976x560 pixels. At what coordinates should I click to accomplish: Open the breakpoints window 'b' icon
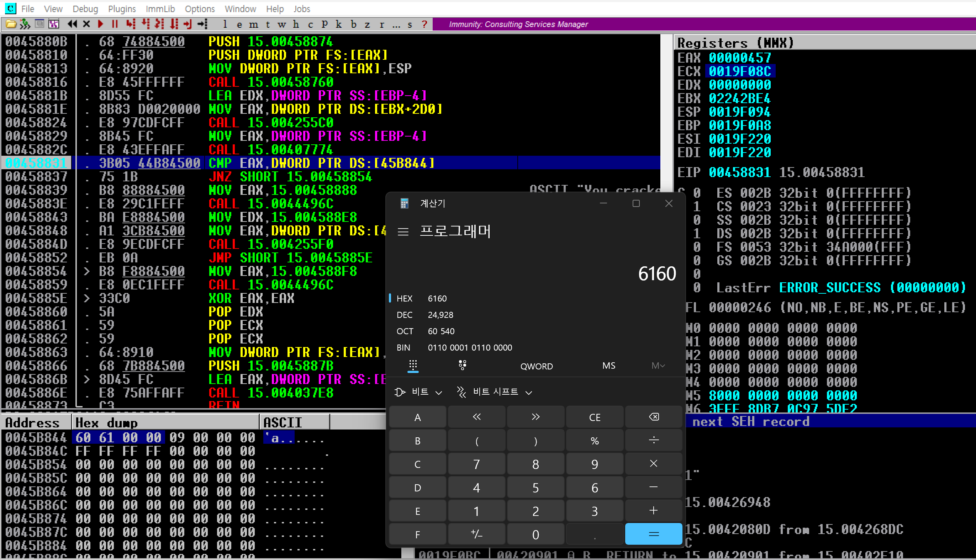(353, 24)
